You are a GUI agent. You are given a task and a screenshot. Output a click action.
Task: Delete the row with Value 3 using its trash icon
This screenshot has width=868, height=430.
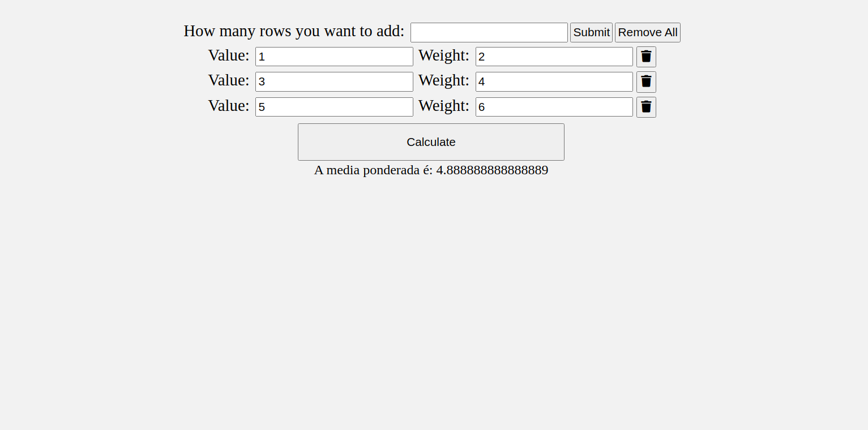click(x=646, y=81)
